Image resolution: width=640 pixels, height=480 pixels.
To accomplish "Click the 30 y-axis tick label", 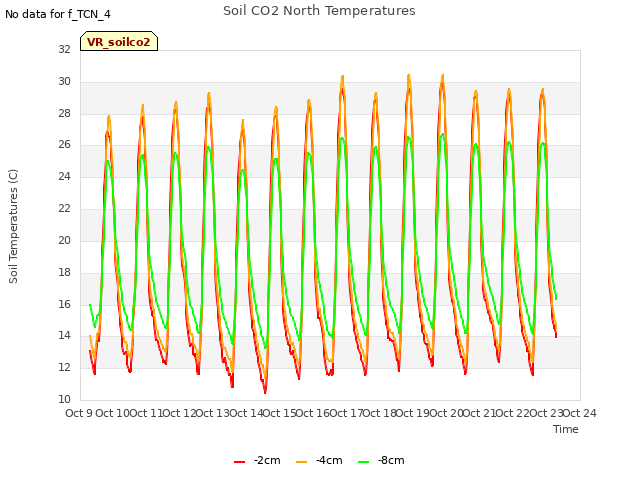I will pyautogui.click(x=64, y=81).
